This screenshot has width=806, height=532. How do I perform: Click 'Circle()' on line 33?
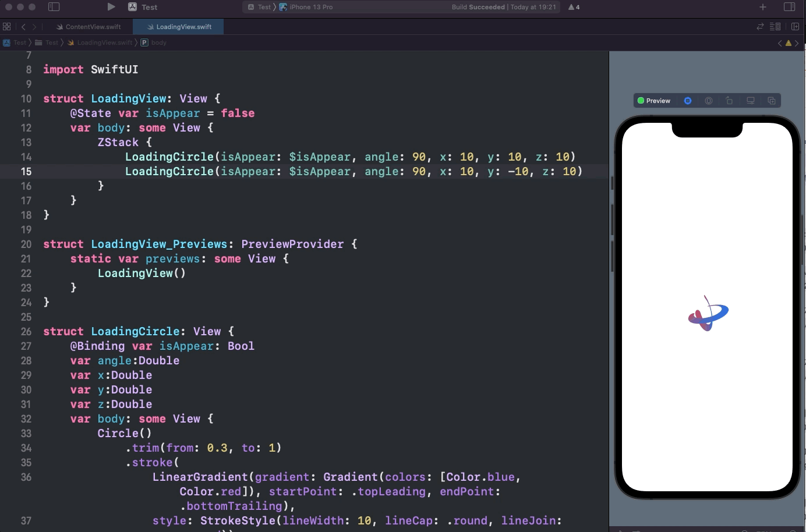tap(125, 433)
